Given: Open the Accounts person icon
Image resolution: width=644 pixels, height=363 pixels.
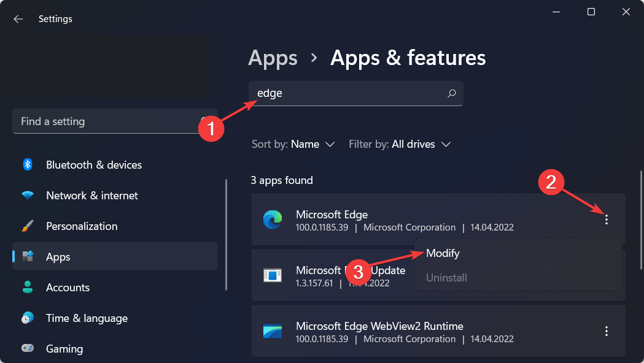Looking at the screenshot, I should point(28,287).
